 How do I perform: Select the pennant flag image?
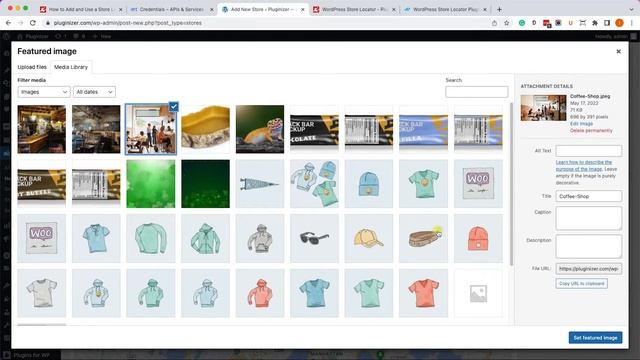coord(260,184)
